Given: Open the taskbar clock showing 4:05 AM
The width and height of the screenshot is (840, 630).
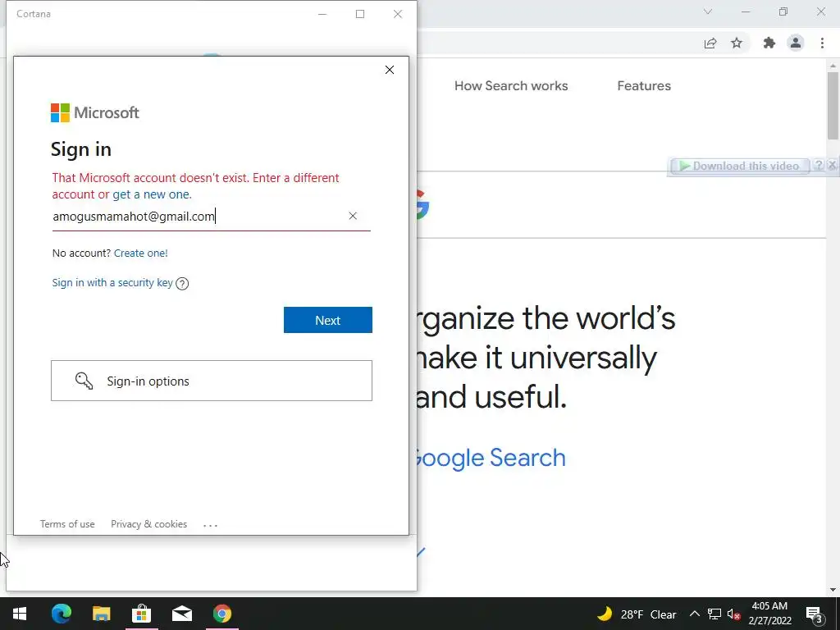Looking at the screenshot, I should click(x=769, y=614).
